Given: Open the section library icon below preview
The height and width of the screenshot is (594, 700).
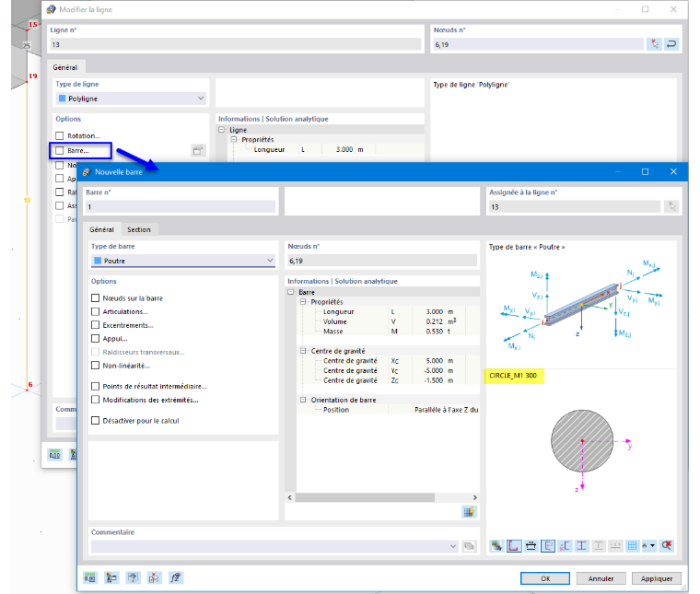Looking at the screenshot, I should pyautogui.click(x=496, y=545).
